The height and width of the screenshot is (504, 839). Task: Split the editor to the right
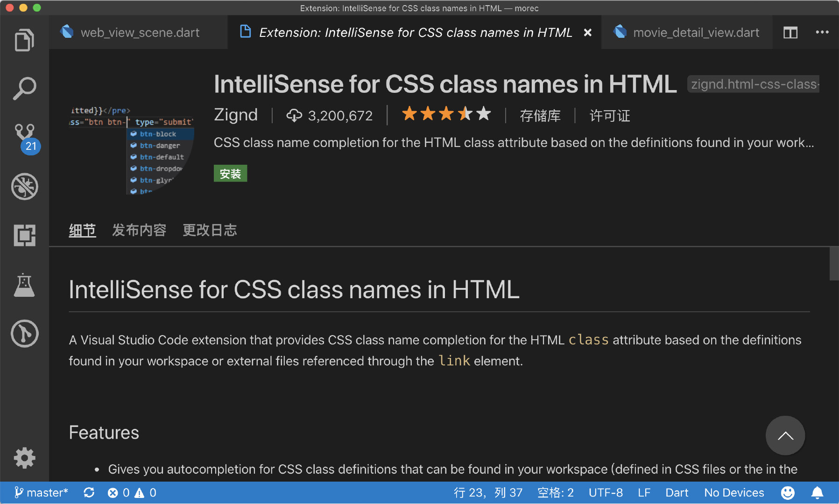(x=790, y=33)
